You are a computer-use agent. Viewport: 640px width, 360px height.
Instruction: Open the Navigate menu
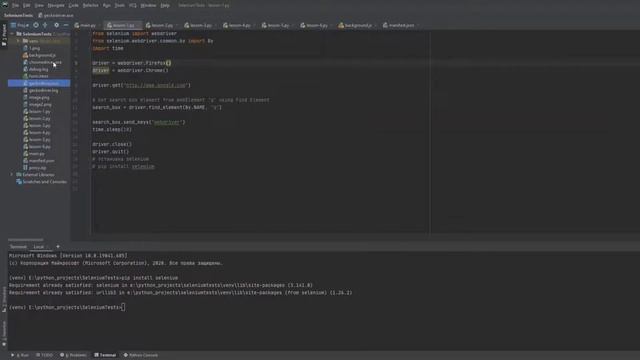click(x=56, y=5)
